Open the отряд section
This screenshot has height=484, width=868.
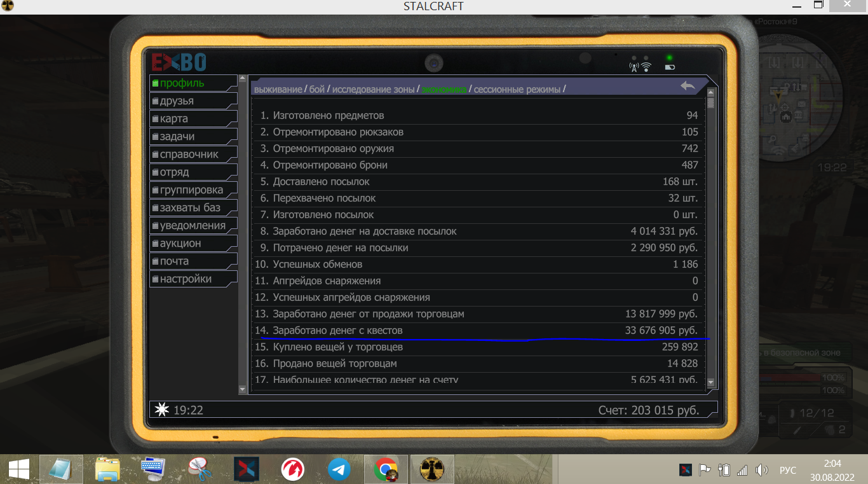pos(194,172)
